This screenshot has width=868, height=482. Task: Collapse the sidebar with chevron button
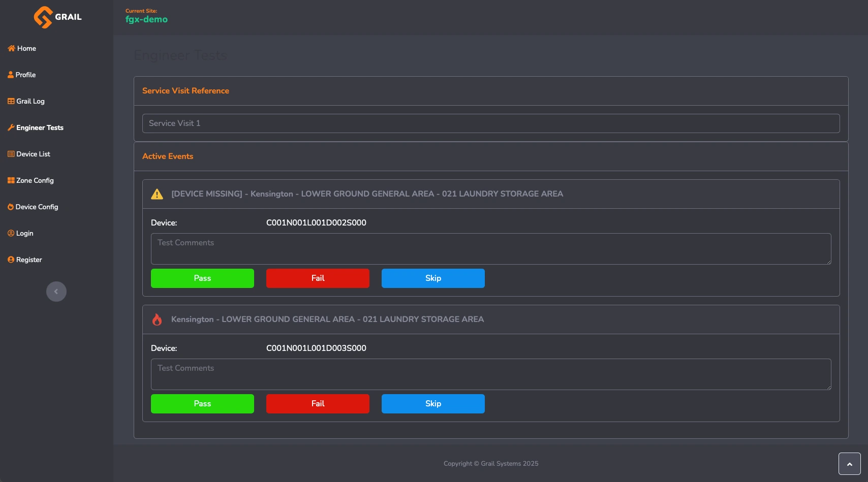point(56,292)
